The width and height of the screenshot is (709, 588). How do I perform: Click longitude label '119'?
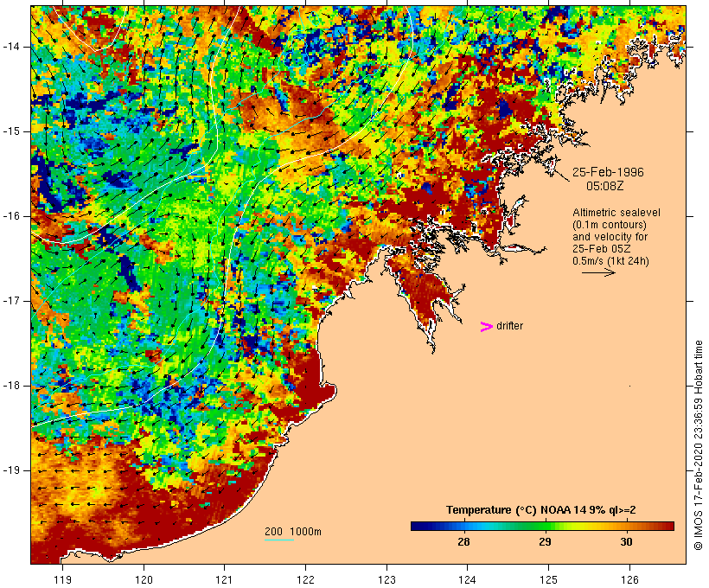pos(62,579)
